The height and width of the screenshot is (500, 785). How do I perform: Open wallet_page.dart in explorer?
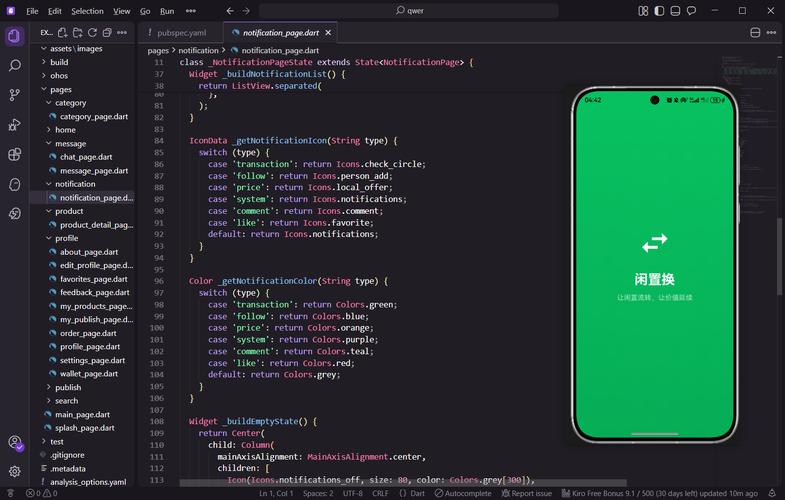click(89, 374)
